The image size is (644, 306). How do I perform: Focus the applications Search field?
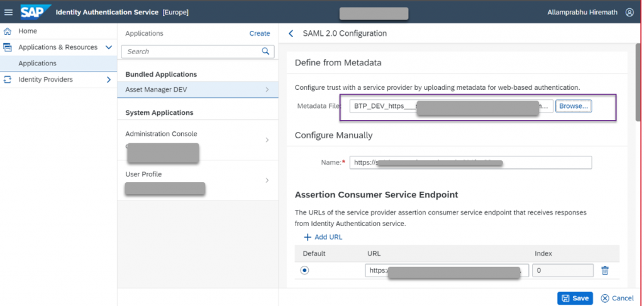coord(197,52)
